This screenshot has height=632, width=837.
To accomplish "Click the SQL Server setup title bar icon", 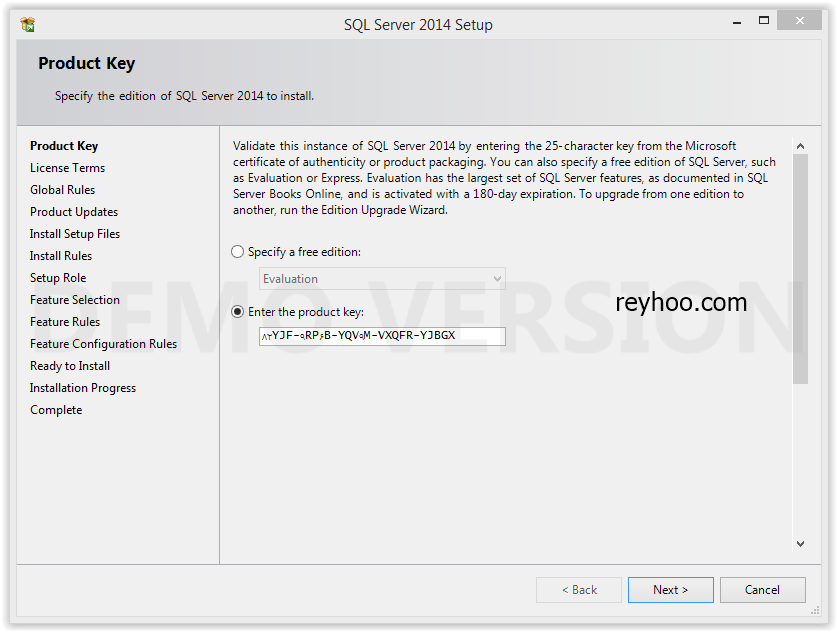I will point(28,25).
